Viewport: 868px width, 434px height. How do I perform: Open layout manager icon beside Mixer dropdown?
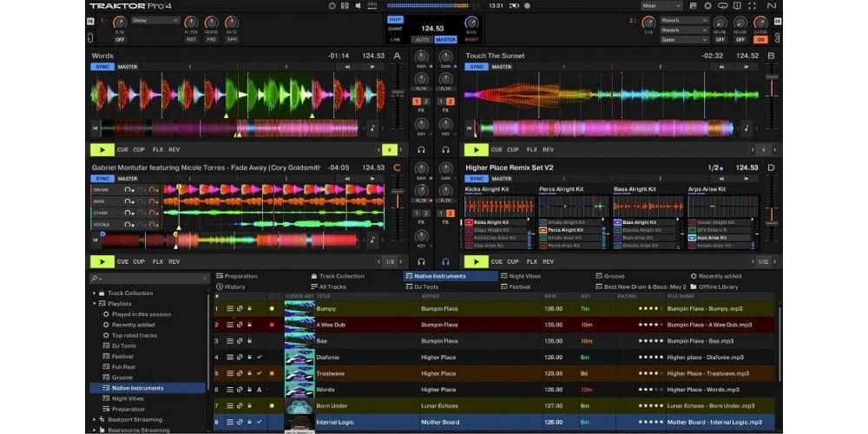tap(693, 5)
